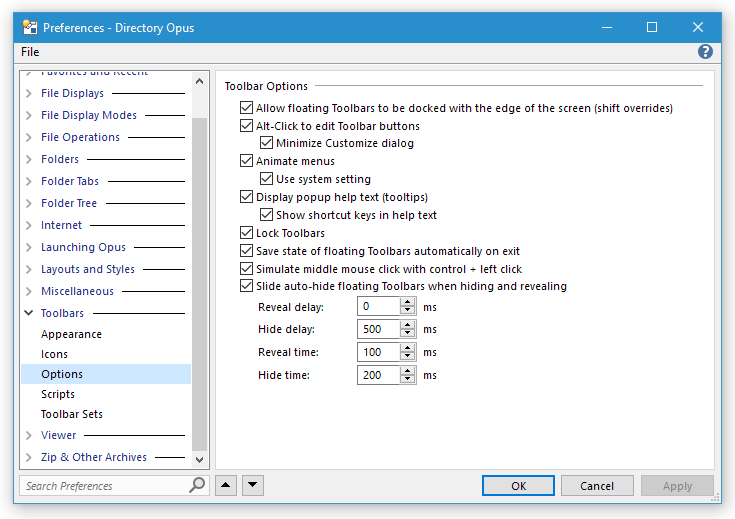Toggle Slide auto-hide floating Toolbars option
The image size is (735, 519).
(246, 286)
